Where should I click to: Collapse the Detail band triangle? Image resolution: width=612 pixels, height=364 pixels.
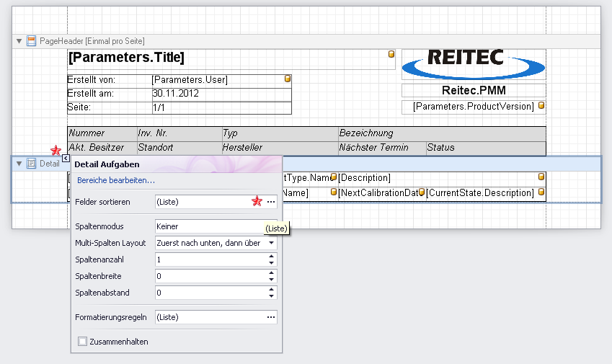click(x=19, y=164)
